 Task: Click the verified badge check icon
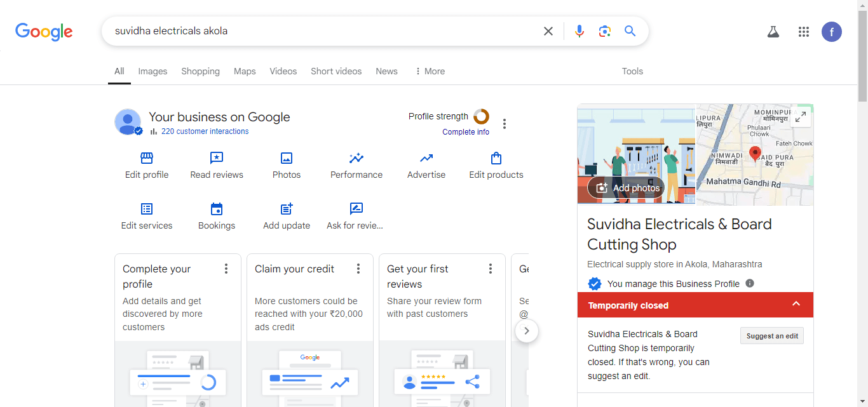[595, 284]
